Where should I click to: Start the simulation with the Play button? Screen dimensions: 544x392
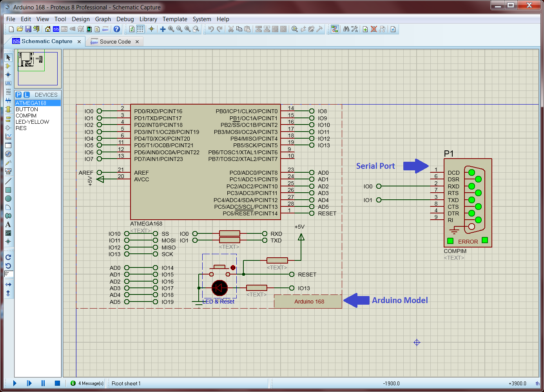coord(15,383)
